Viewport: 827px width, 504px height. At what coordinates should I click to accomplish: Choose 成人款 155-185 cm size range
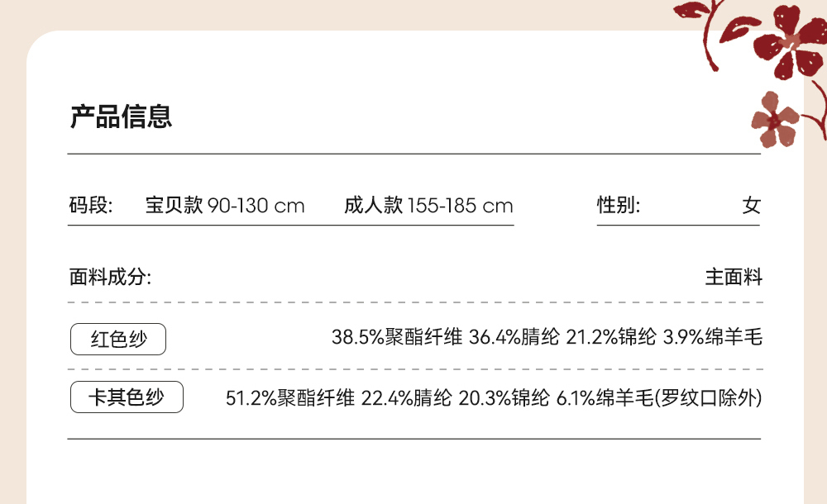pyautogui.click(x=428, y=205)
